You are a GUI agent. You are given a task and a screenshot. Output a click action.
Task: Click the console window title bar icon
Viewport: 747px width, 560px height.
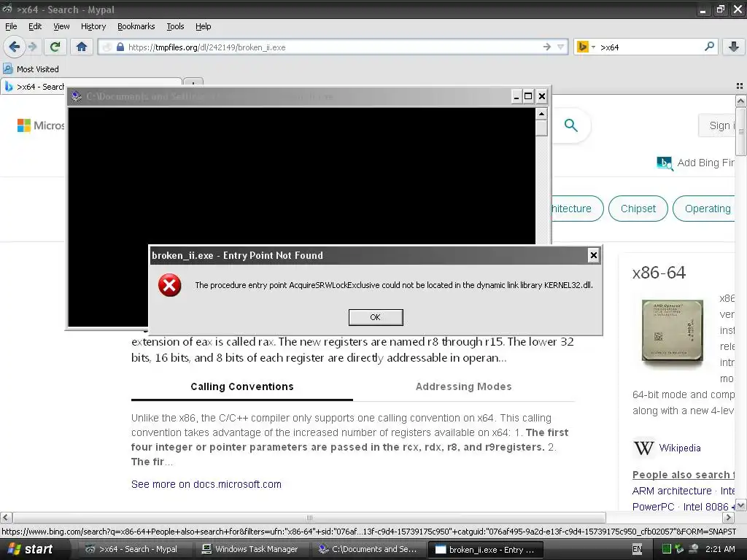76,97
